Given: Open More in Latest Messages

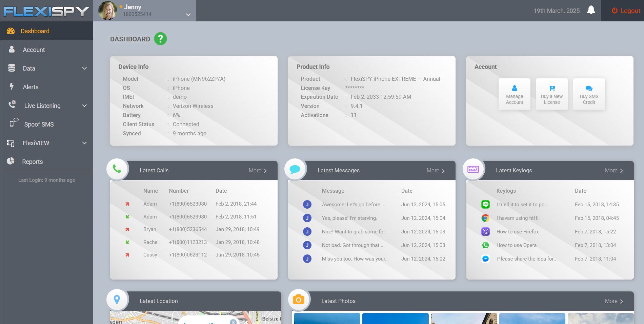Looking at the screenshot, I should (x=436, y=171).
